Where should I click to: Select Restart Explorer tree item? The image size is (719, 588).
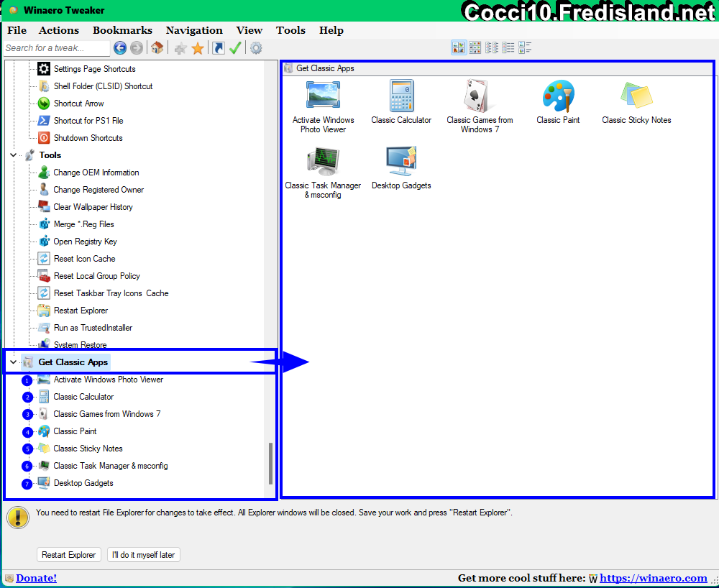click(81, 311)
